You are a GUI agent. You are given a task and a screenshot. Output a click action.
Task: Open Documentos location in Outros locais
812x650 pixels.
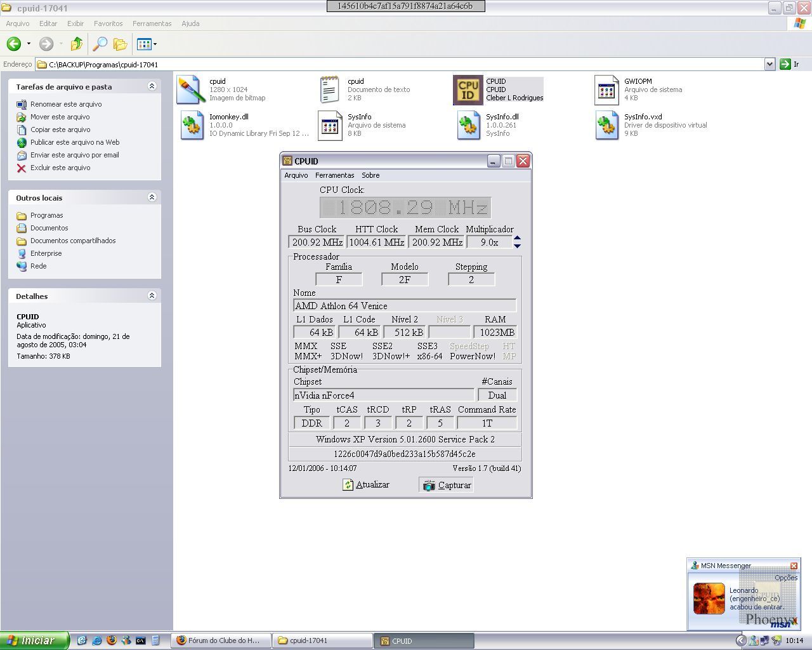point(42,228)
